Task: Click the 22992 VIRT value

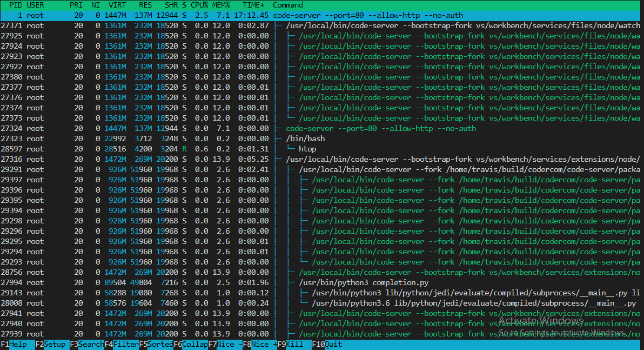Action: pos(115,138)
